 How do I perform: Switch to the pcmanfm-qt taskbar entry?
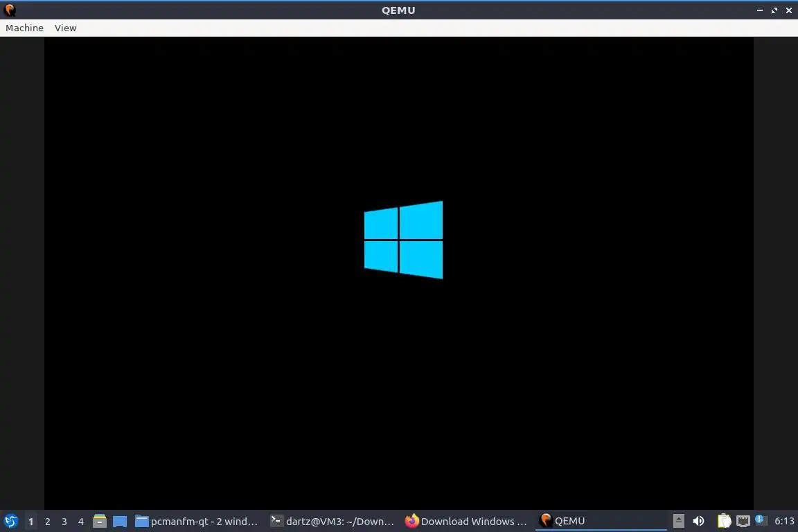pyautogui.click(x=197, y=522)
